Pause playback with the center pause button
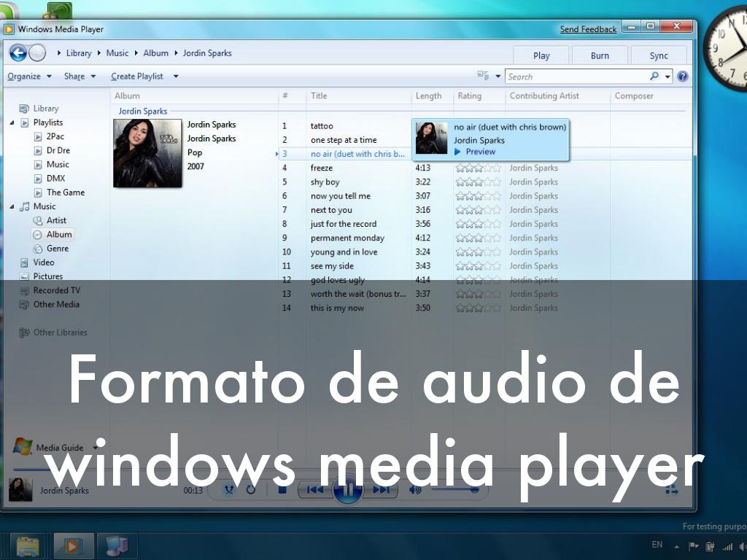The image size is (747, 560). (x=348, y=489)
